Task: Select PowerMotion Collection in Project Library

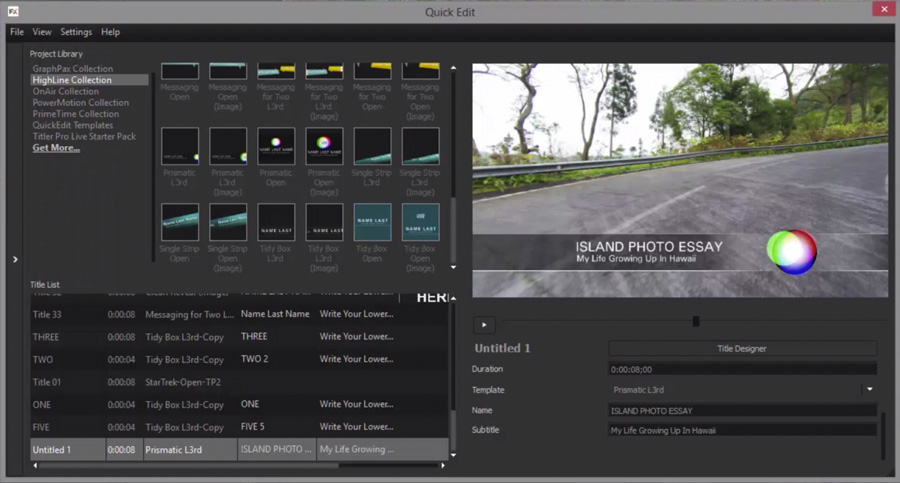Action: coord(80,102)
